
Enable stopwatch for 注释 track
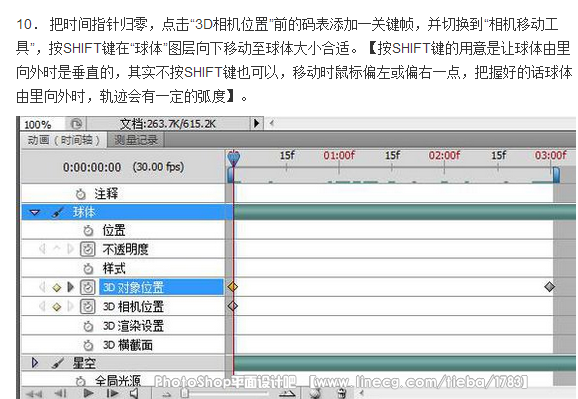point(80,194)
